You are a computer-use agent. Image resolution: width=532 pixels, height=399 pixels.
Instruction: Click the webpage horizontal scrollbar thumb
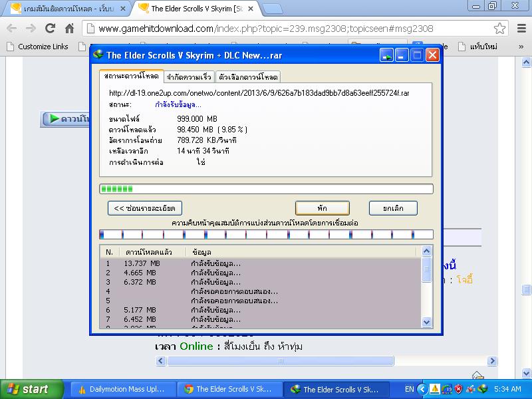point(281,360)
